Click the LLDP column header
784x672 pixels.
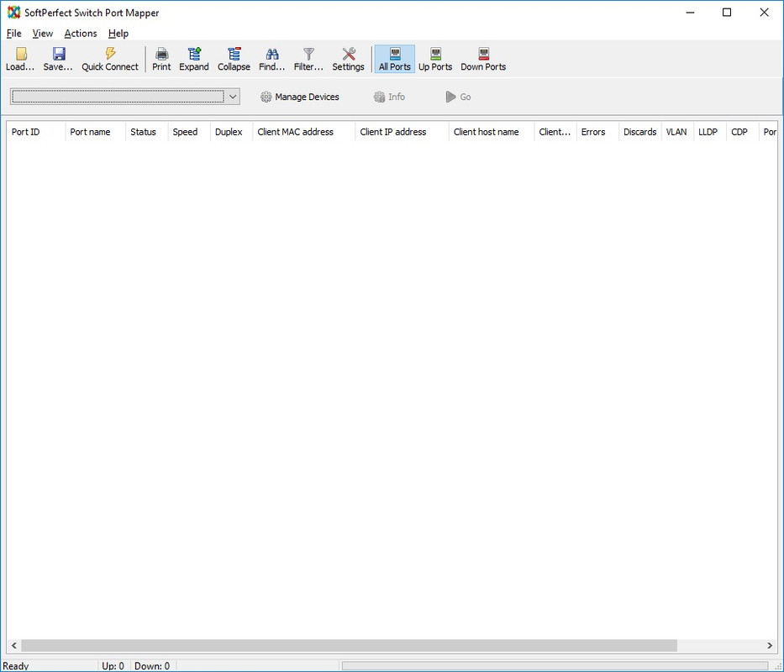710,132
